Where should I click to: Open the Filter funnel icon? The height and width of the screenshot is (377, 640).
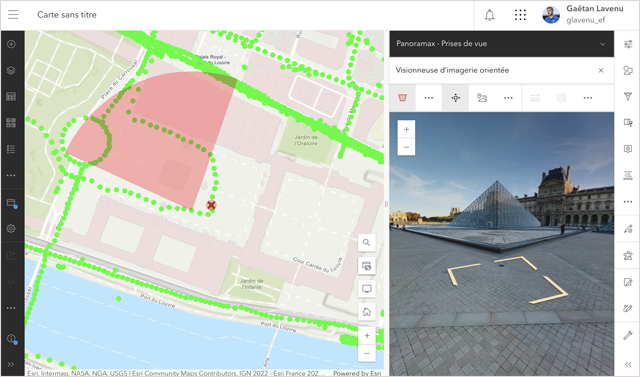coord(628,97)
